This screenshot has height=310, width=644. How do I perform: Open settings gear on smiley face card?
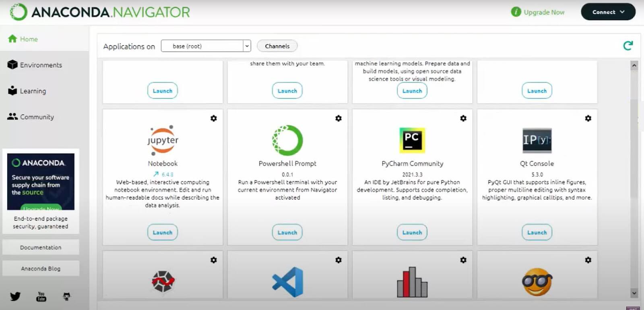coord(588,260)
